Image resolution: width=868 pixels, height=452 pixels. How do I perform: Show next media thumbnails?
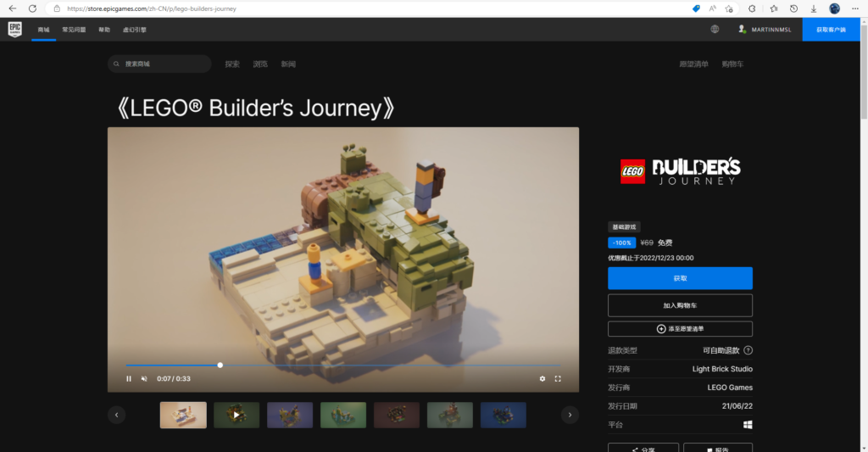(x=570, y=415)
